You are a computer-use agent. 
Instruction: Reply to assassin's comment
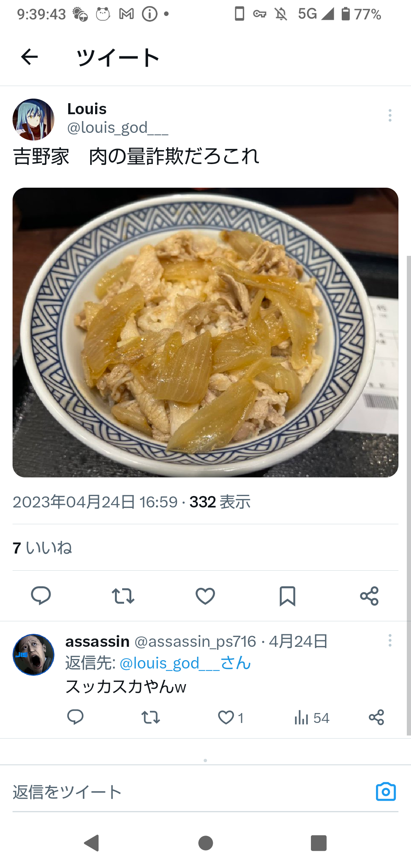pos(75,717)
